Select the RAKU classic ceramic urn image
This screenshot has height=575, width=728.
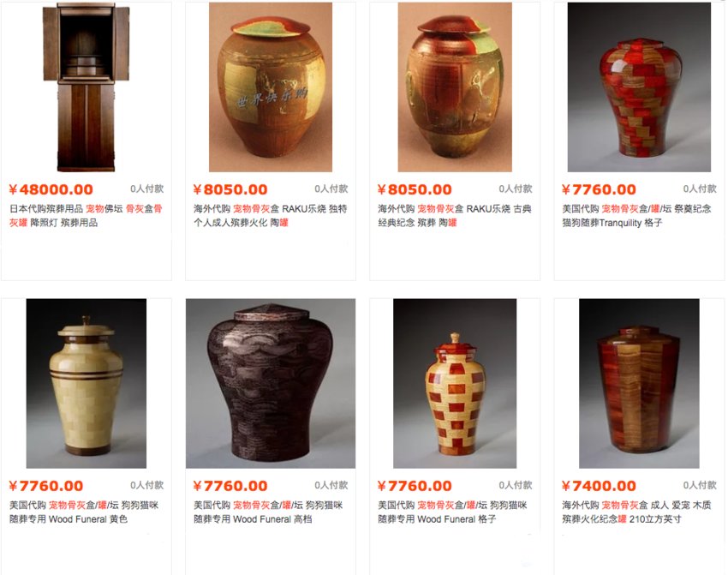[455, 87]
